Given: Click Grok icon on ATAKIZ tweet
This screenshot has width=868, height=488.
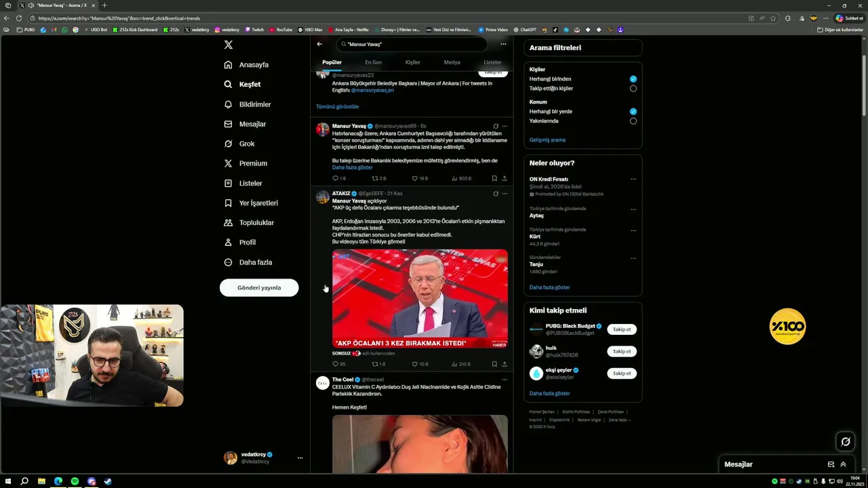Looking at the screenshot, I should 496,193.
